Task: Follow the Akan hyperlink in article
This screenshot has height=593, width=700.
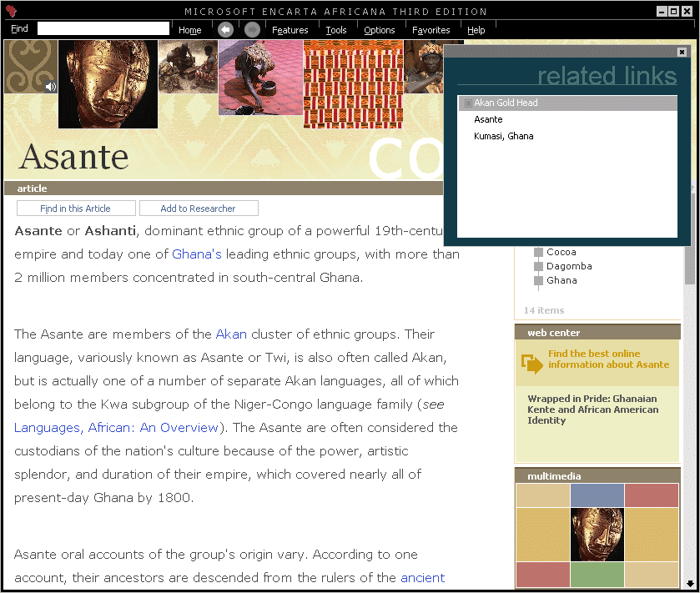Action: coord(231,334)
